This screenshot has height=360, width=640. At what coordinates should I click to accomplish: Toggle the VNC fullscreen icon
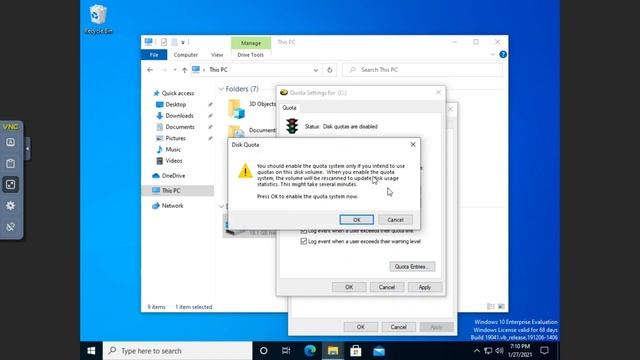[x=11, y=184]
